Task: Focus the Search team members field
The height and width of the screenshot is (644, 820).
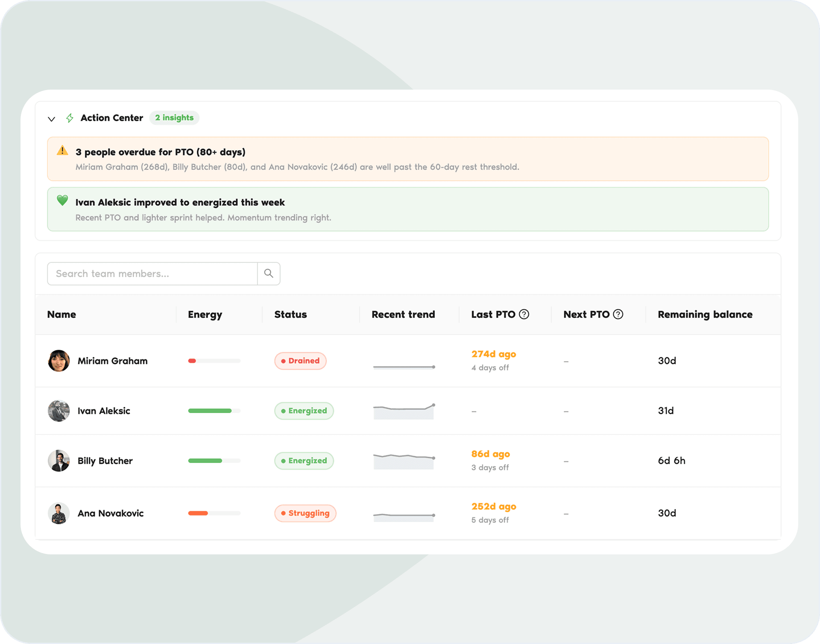Action: [x=152, y=274]
